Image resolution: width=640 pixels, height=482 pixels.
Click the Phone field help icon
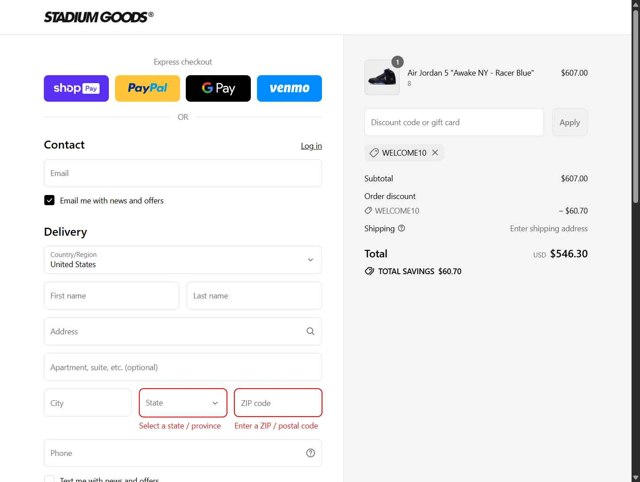310,453
